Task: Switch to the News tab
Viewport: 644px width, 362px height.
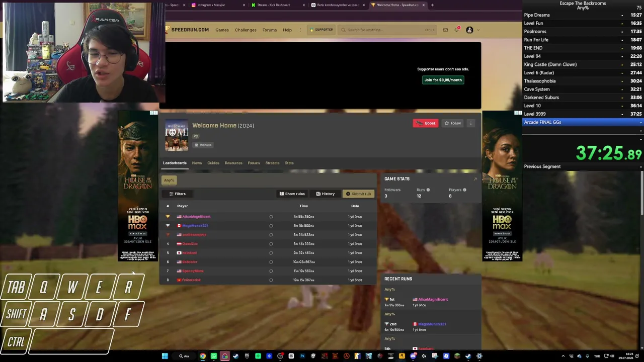Action: (197, 163)
